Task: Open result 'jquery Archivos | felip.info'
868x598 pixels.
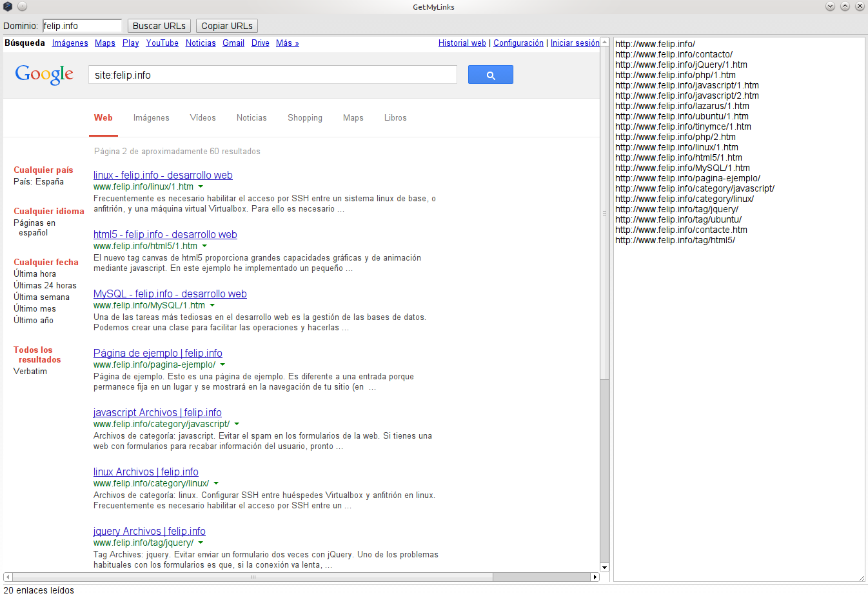Action: [150, 532]
